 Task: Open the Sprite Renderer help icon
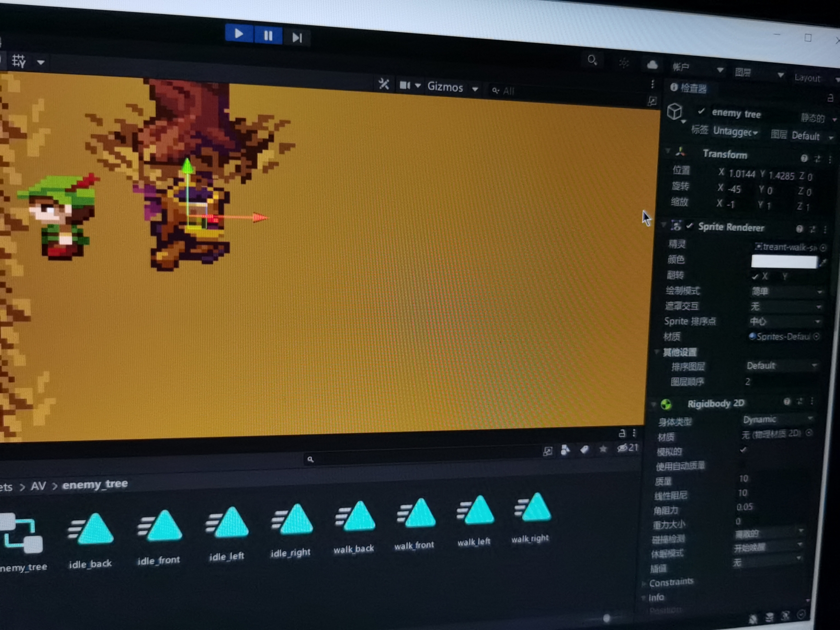(799, 229)
